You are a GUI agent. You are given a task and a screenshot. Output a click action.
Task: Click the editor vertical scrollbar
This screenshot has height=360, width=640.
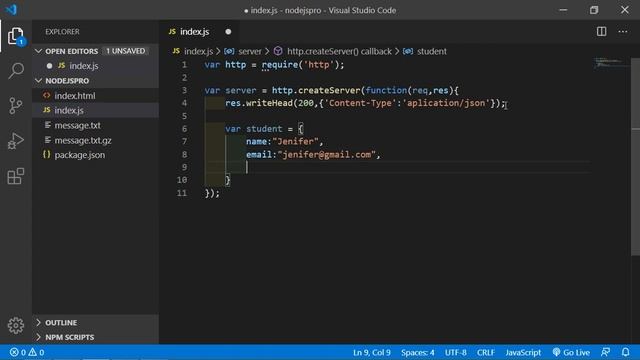click(x=636, y=157)
